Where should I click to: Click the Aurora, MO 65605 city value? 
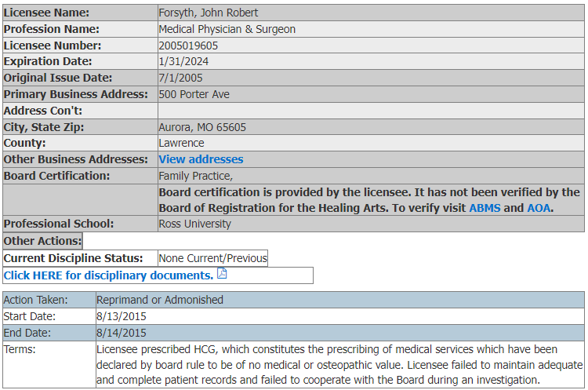(202, 127)
